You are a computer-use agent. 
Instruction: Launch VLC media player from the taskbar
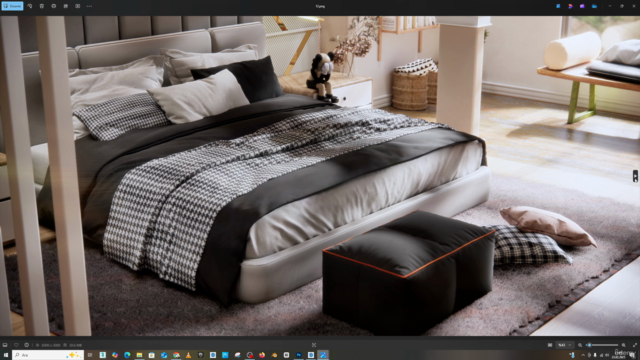click(x=188, y=355)
